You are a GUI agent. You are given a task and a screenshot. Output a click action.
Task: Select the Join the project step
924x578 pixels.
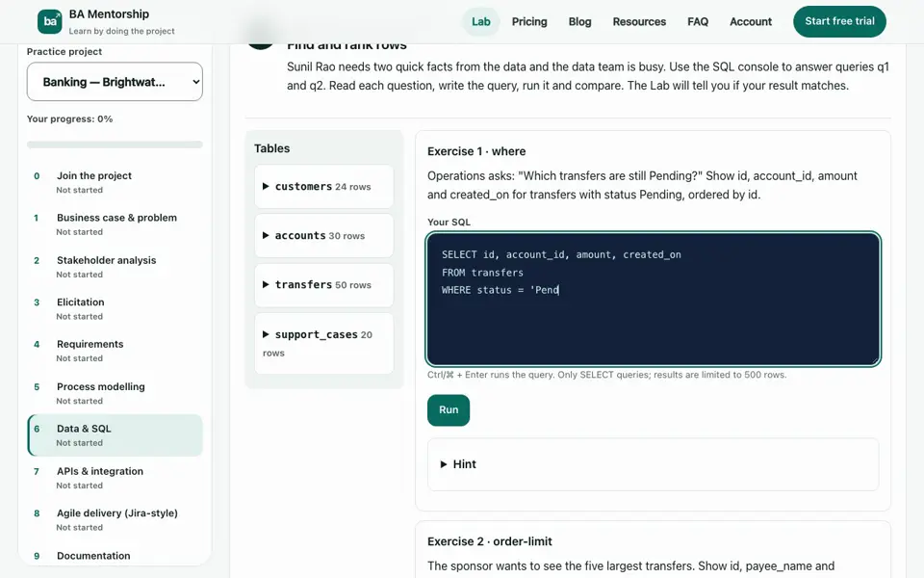point(115,182)
